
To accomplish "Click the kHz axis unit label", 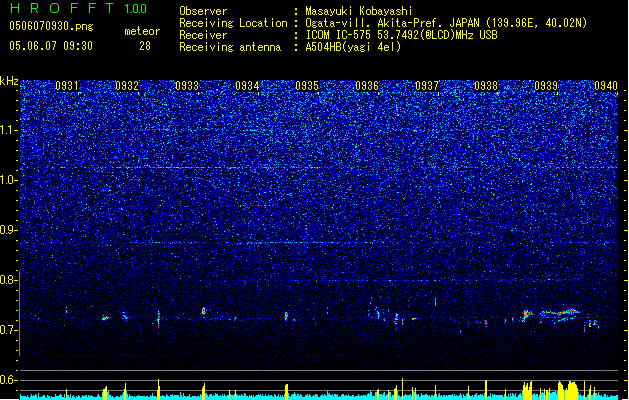I will coord(9,81).
